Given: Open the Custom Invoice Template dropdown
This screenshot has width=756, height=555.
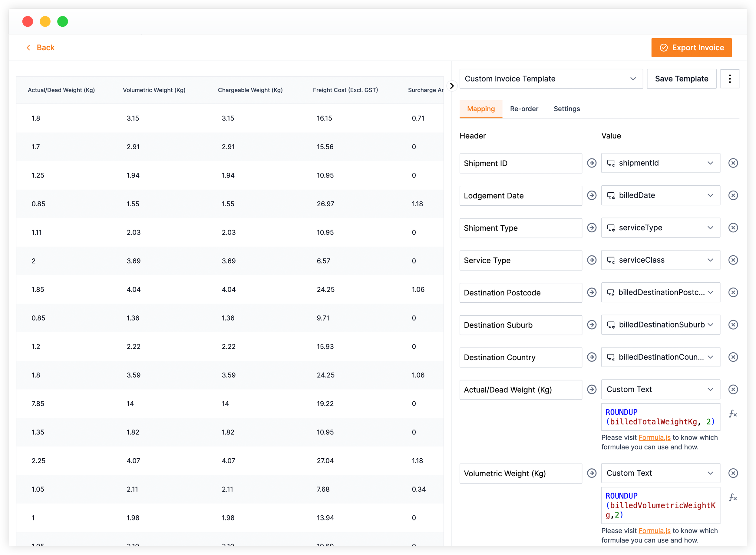Looking at the screenshot, I should [550, 78].
